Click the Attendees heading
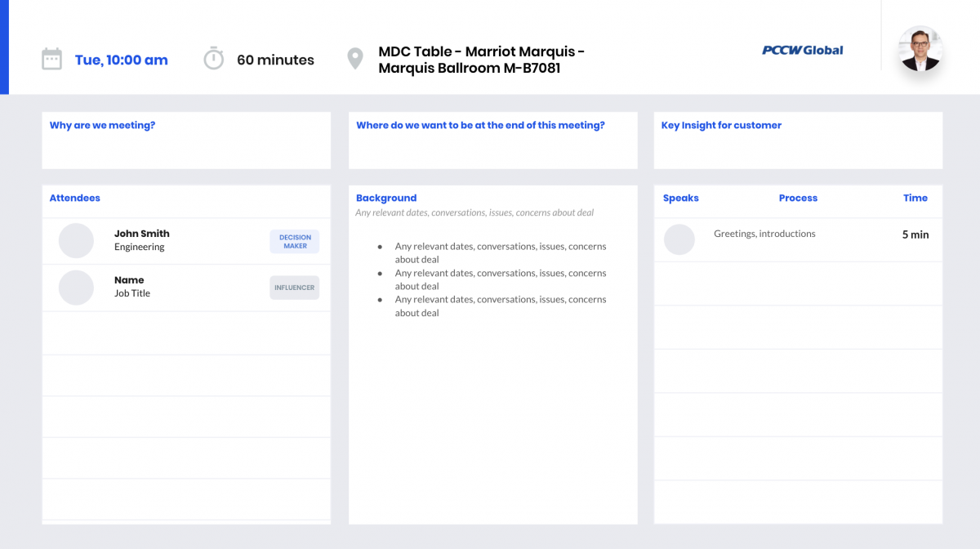The width and height of the screenshot is (980, 549). [x=74, y=198]
